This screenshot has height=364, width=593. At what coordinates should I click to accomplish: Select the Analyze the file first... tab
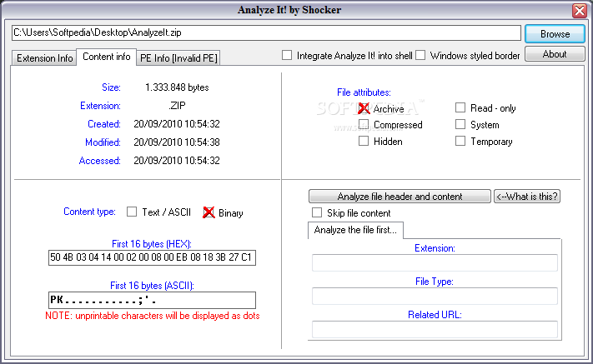pyautogui.click(x=355, y=230)
